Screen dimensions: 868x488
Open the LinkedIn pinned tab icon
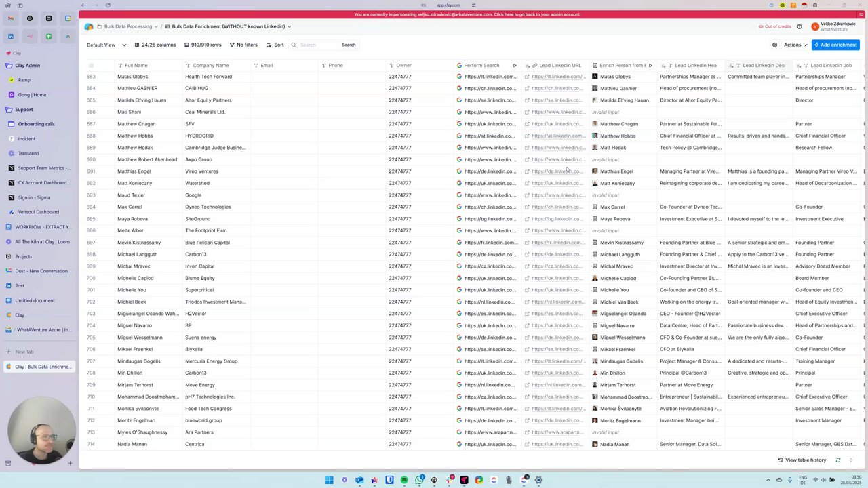point(11,37)
